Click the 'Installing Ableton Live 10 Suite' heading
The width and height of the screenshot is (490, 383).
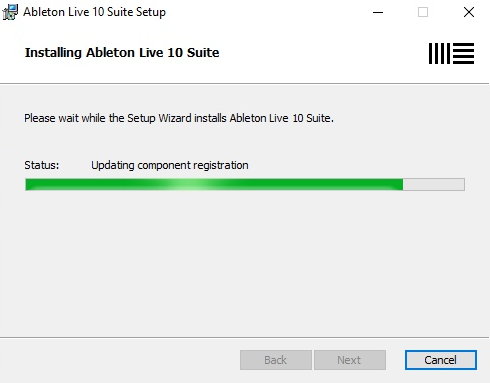[122, 53]
